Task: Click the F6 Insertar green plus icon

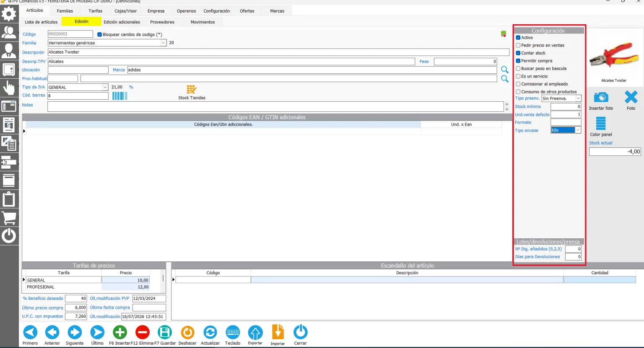Action: pos(120,333)
